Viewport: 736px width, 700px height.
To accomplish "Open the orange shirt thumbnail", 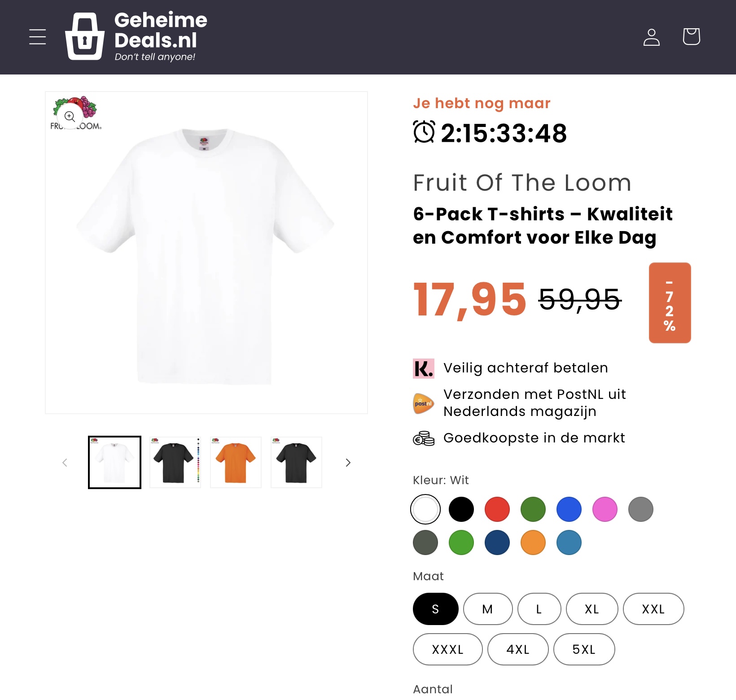I will [235, 462].
